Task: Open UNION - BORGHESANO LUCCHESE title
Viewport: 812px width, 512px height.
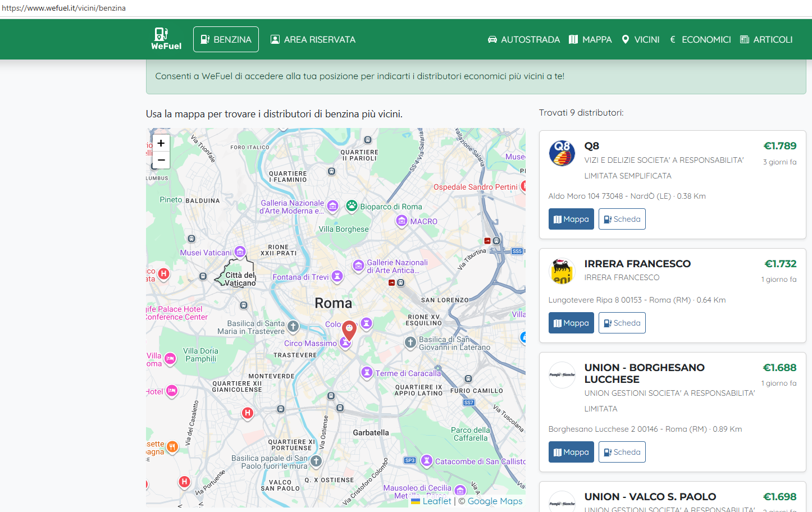Action: point(645,373)
